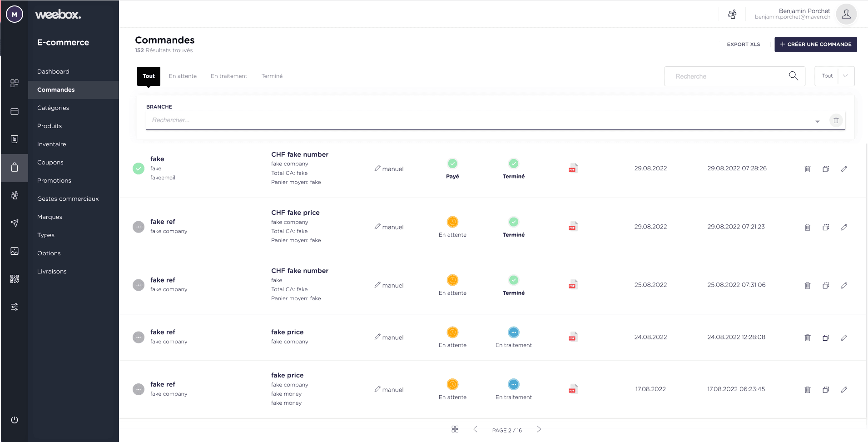Edit the 24.08.2022 order with the pencil icon
The width and height of the screenshot is (868, 442).
[845, 338]
